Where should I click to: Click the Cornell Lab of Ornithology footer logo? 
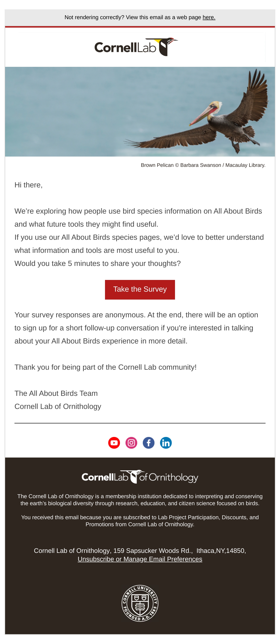click(x=140, y=477)
